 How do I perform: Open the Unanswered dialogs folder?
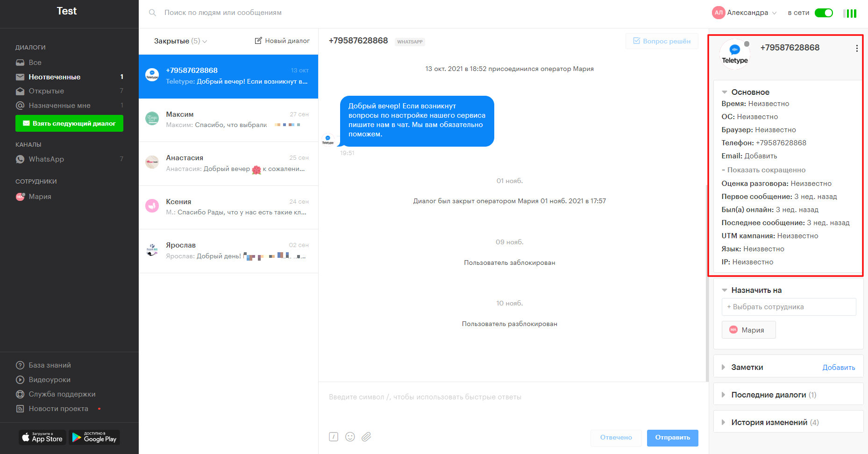[55, 77]
